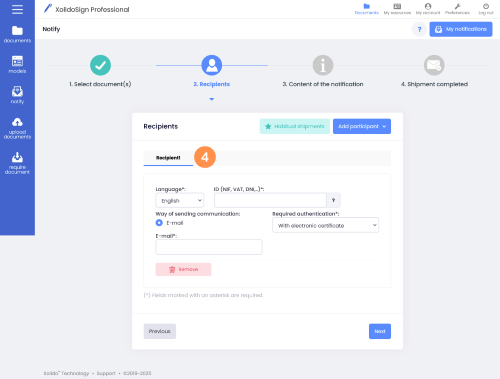Open the Xolido Technology footer link
500x379 pixels.
coord(66,373)
